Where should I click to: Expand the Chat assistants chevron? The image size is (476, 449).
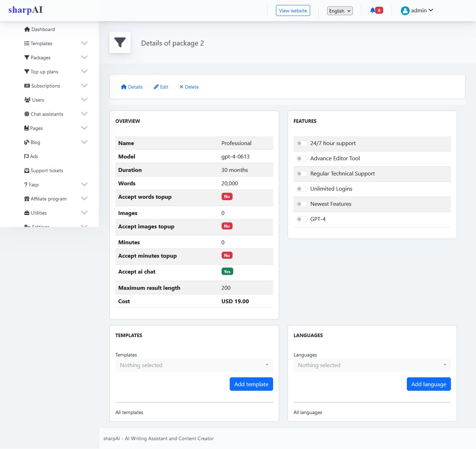click(x=84, y=114)
